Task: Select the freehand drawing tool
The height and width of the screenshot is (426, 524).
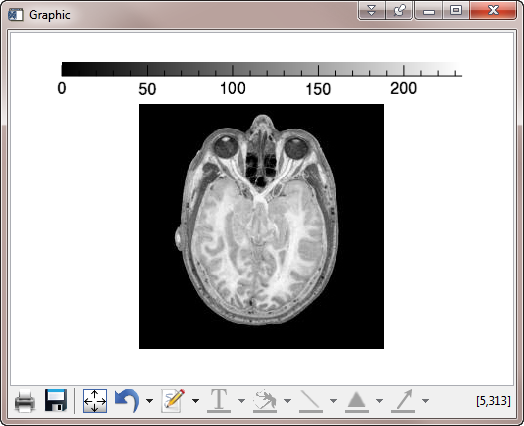Action: (265, 400)
